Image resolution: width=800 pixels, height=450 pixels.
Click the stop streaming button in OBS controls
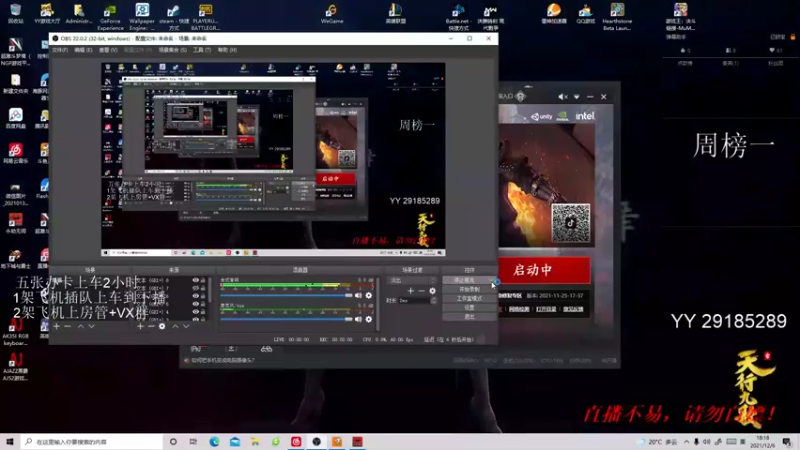pyautogui.click(x=469, y=280)
